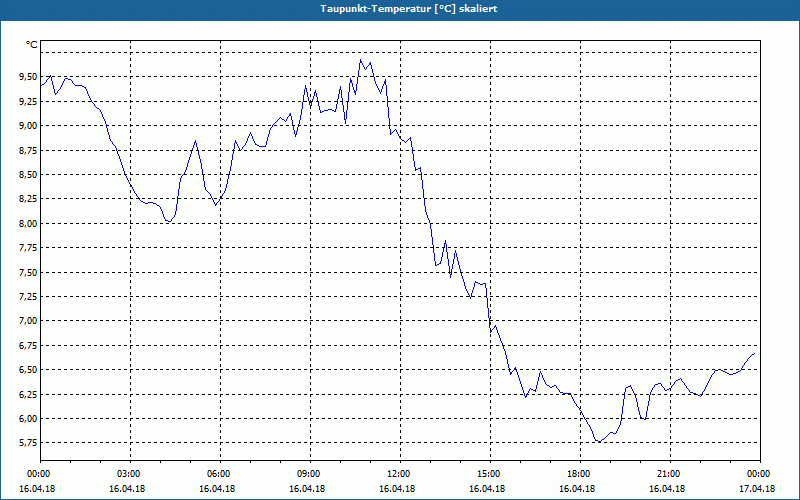The width and height of the screenshot is (800, 500).
Task: Pick the '15:00' time label
Action: pos(490,473)
